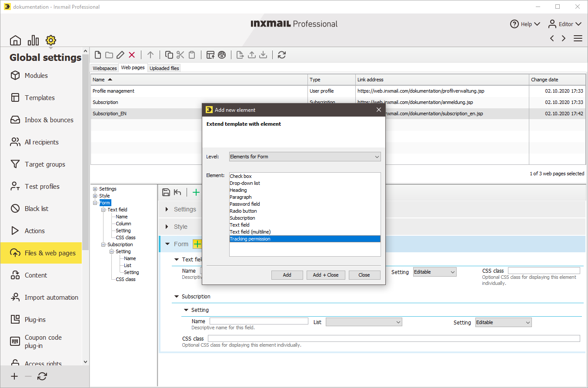Collapse the Form section in the editor panel

167,244
